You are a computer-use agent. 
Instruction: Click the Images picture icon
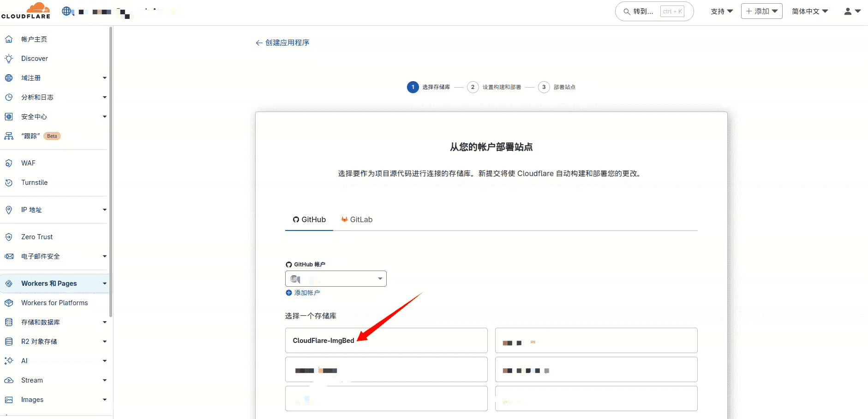pos(9,400)
